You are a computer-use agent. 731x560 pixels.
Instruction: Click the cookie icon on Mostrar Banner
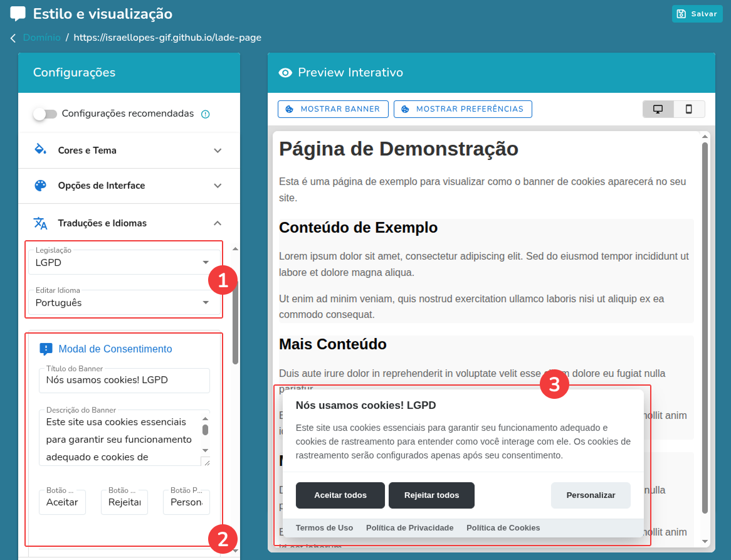click(289, 108)
